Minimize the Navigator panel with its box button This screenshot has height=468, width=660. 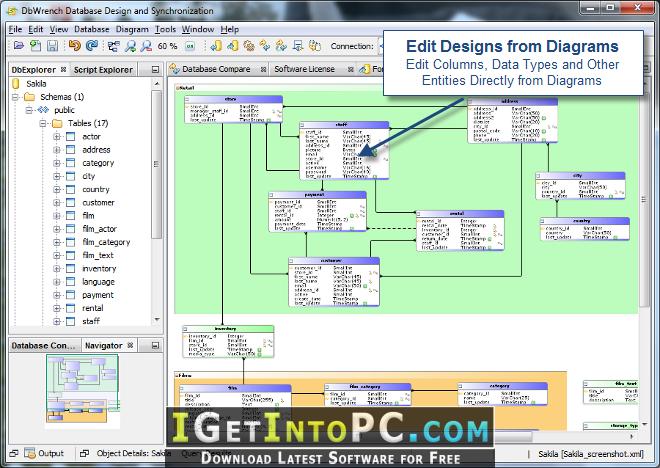point(155,346)
